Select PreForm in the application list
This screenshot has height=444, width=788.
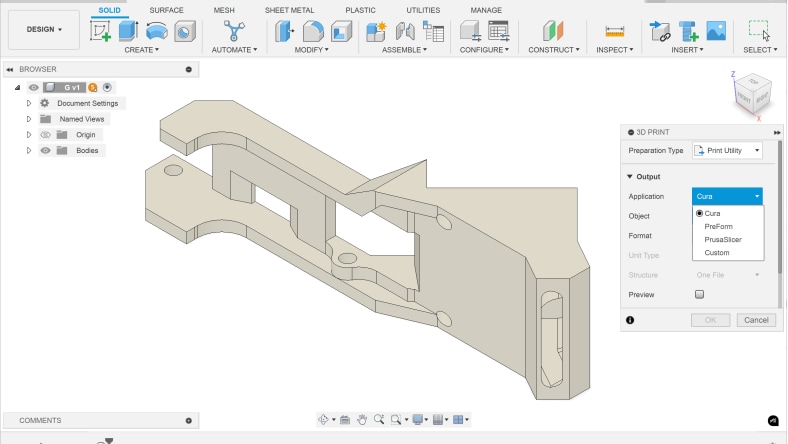[x=718, y=227]
